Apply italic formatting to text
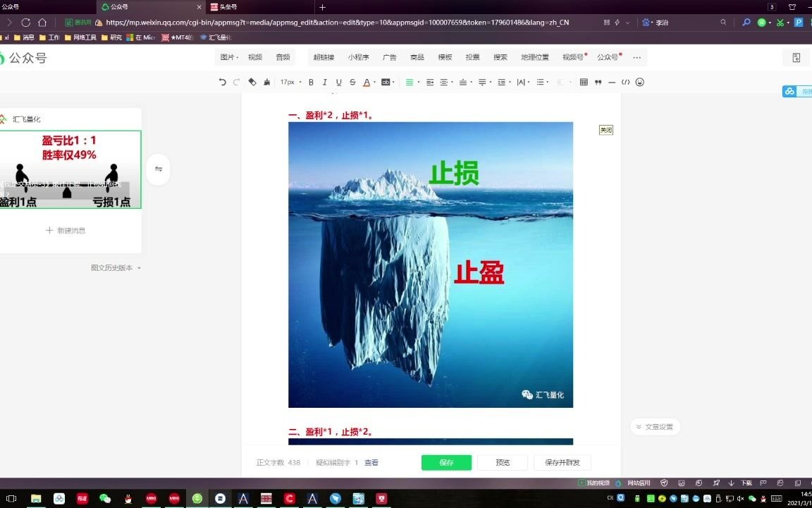 pyautogui.click(x=325, y=82)
